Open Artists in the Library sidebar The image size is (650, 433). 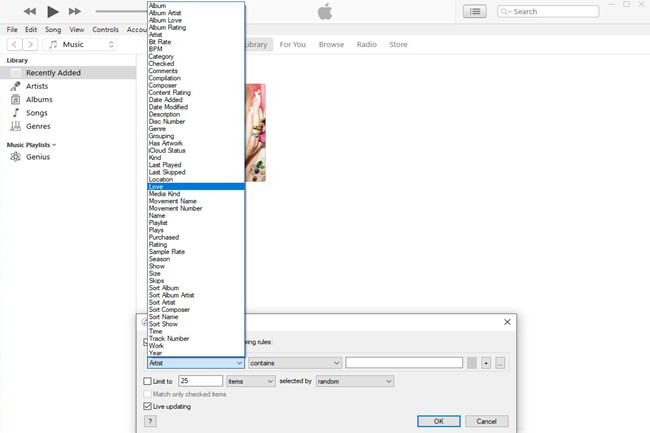(37, 86)
